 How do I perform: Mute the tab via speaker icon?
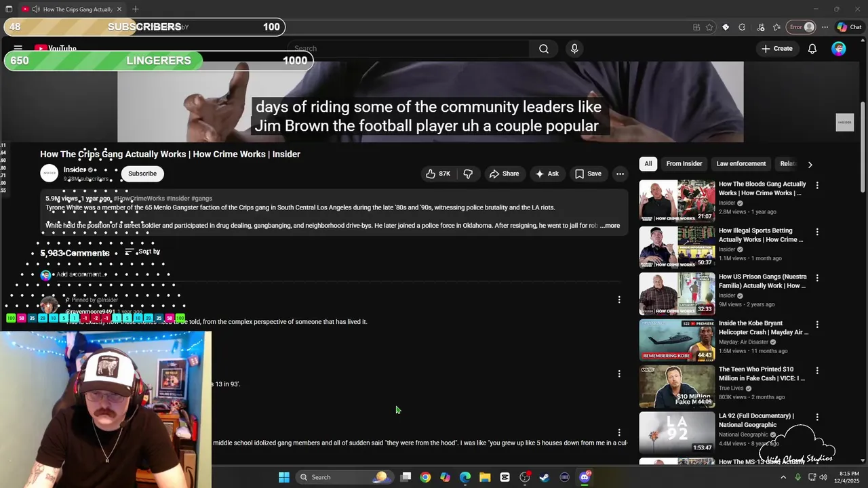(x=35, y=9)
